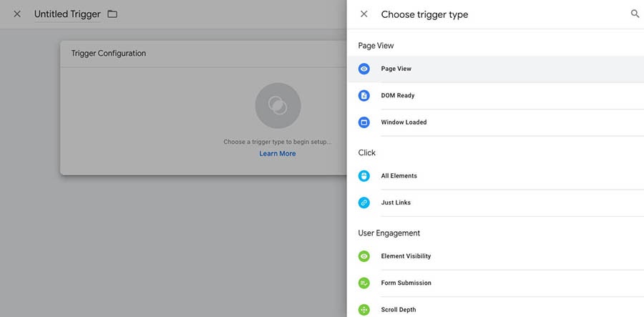This screenshot has width=644, height=317.
Task: Click the 'Click' section heading
Action: pyautogui.click(x=367, y=152)
